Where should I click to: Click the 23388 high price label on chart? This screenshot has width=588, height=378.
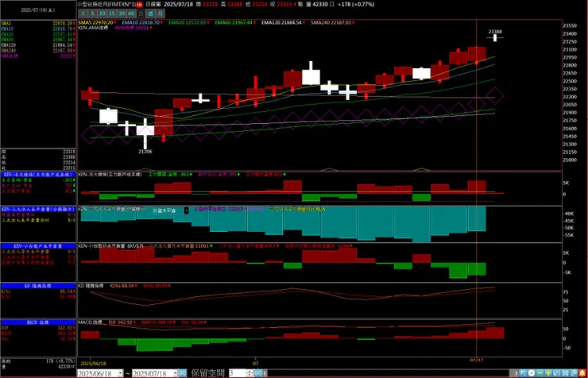[495, 32]
